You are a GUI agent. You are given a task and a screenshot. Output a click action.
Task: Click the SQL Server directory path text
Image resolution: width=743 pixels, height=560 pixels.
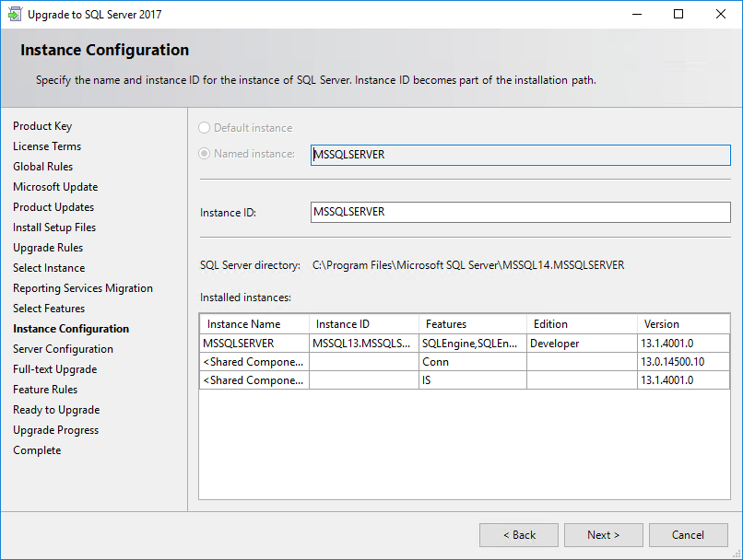[468, 265]
